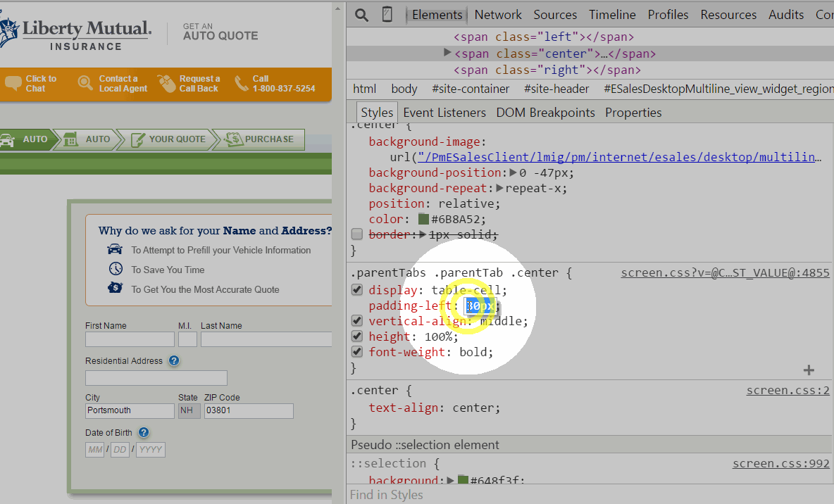Click the Click to Chat bubble icon
The image size is (834, 504).
(x=13, y=84)
